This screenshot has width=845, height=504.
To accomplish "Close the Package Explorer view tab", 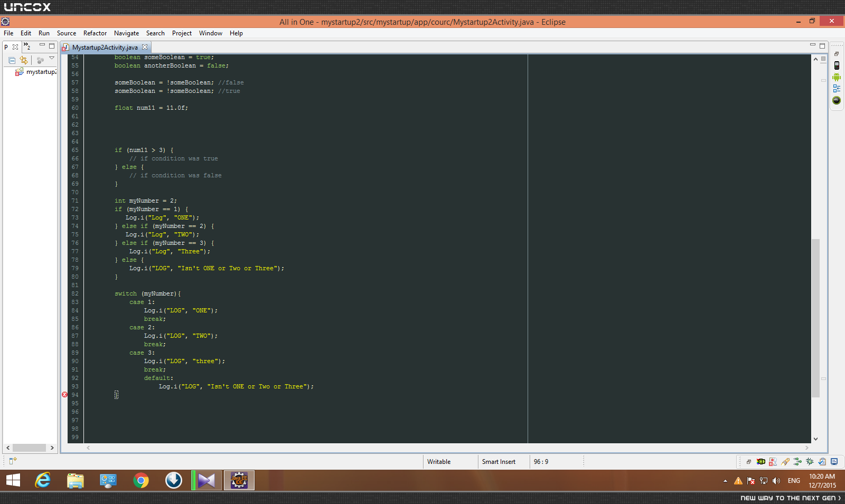I will [x=15, y=47].
